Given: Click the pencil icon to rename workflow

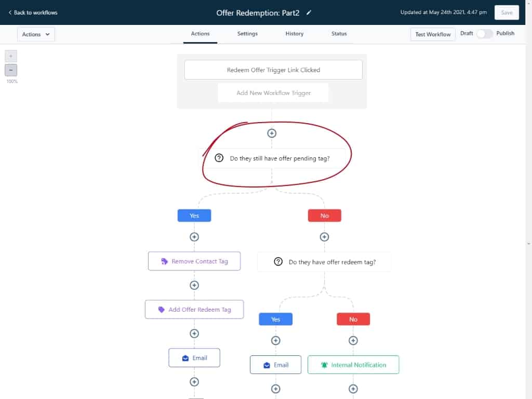Looking at the screenshot, I should (x=309, y=12).
